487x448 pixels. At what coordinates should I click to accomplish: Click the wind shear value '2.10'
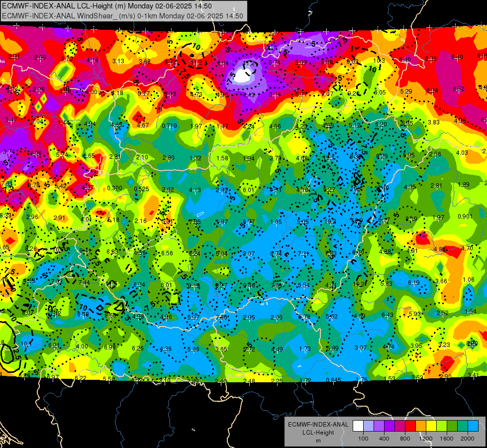(142, 157)
